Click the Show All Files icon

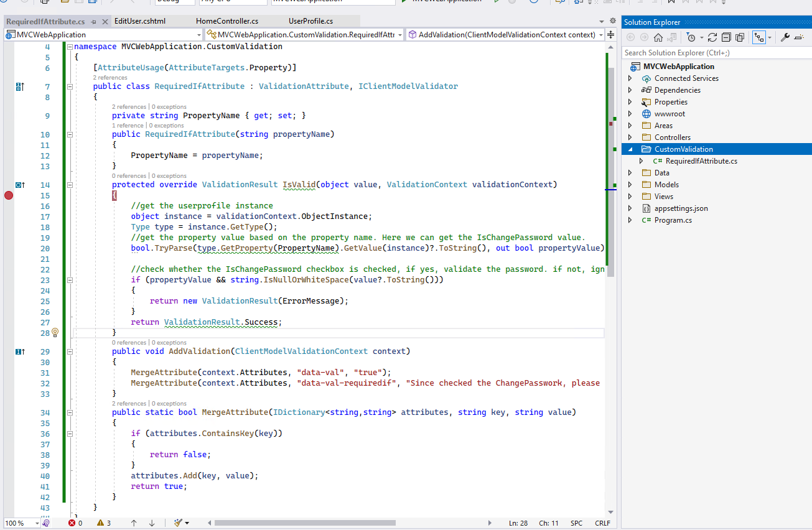[x=739, y=37]
